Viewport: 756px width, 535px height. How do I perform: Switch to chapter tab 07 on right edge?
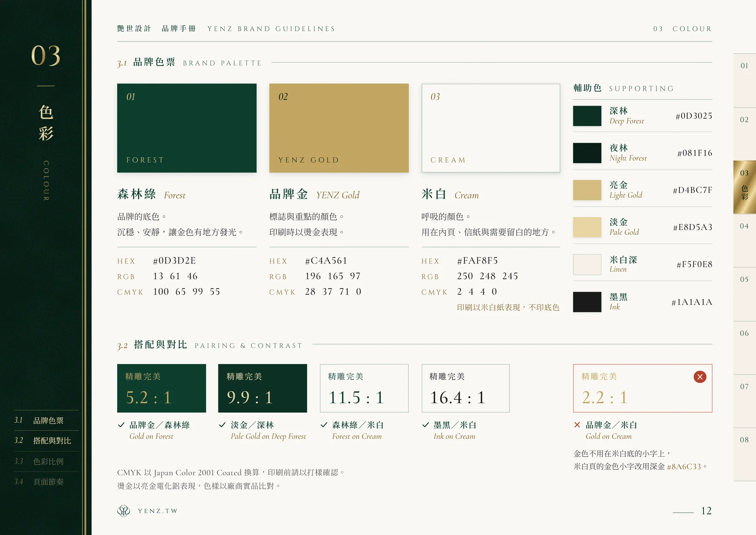tap(745, 401)
